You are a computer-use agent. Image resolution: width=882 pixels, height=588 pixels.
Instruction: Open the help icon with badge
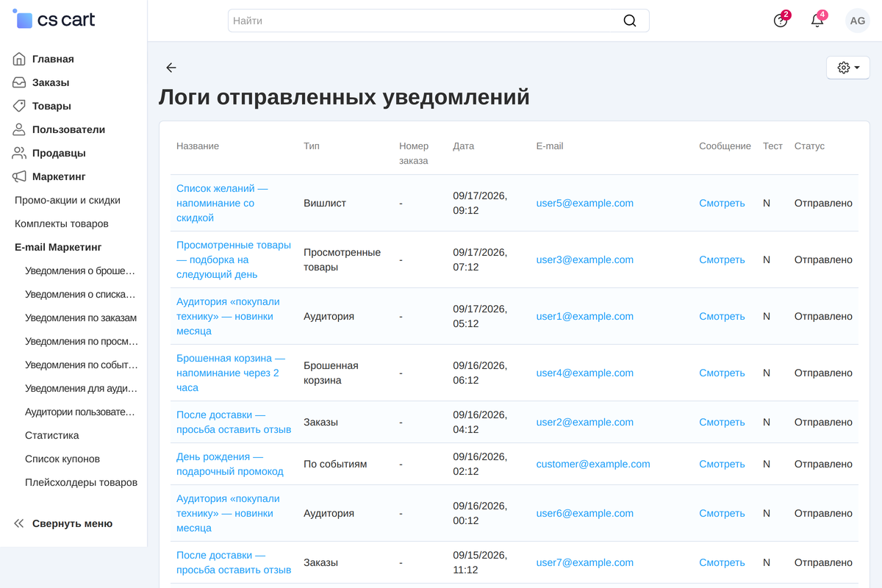click(x=781, y=21)
